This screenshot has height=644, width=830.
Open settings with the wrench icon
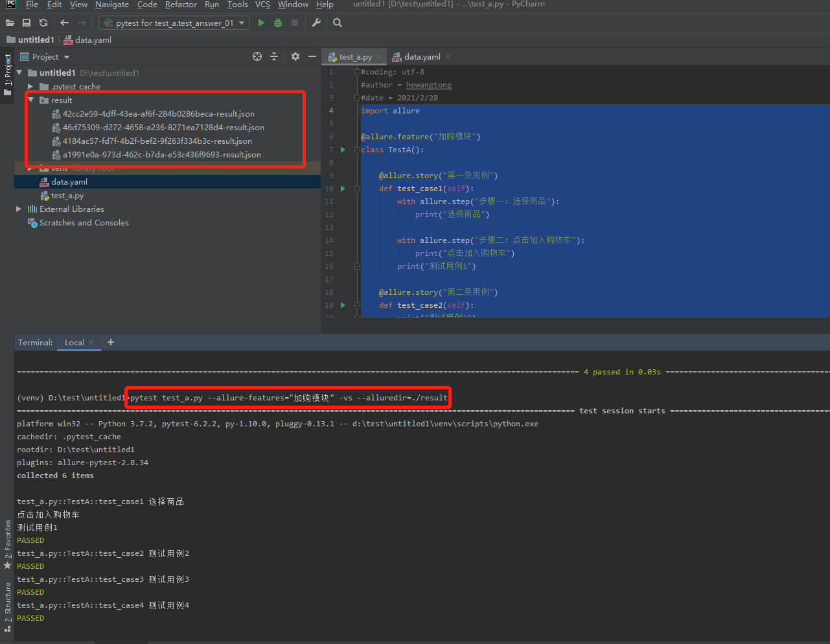point(316,23)
